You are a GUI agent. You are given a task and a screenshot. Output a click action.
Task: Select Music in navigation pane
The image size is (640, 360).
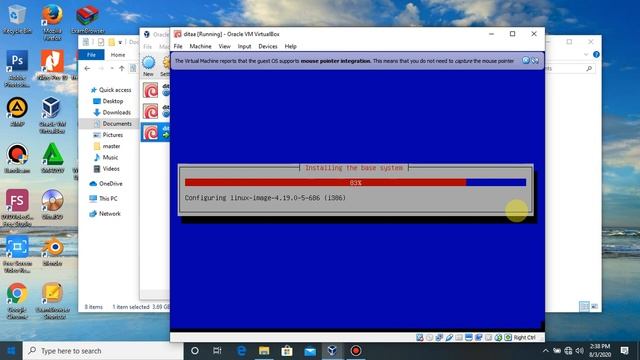[x=106, y=157]
